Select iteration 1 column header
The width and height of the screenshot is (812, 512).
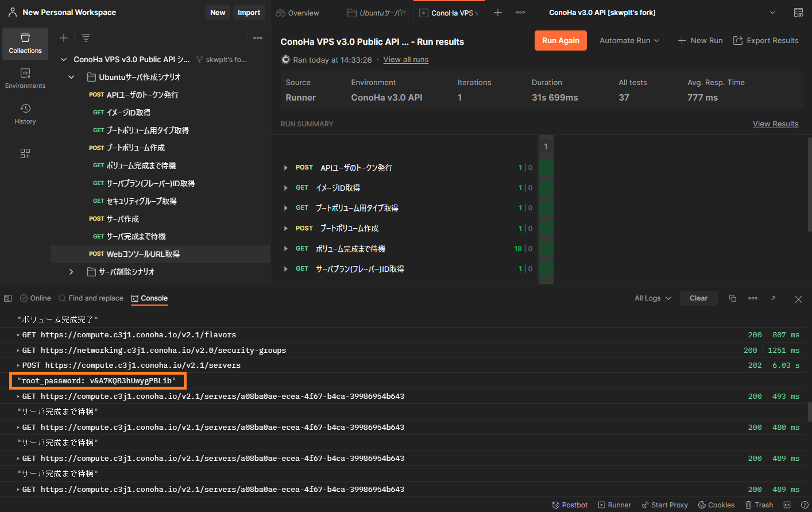546,147
